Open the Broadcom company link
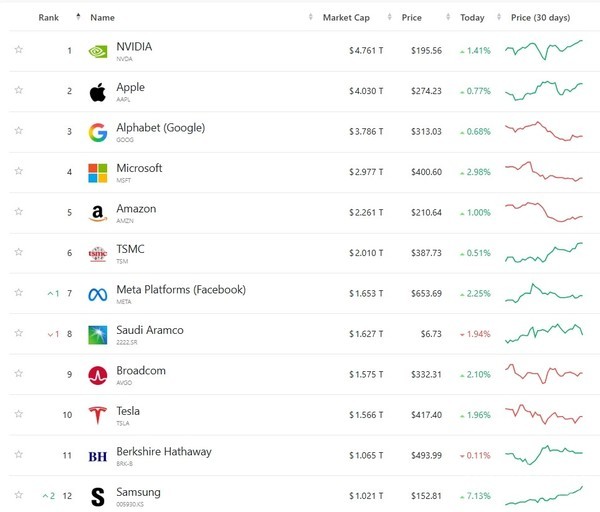This screenshot has height=512, width=600. tap(143, 371)
